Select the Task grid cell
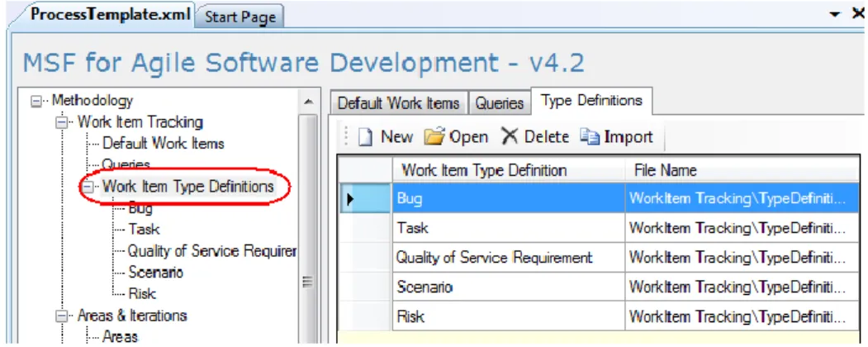The image size is (868, 347). tap(509, 227)
